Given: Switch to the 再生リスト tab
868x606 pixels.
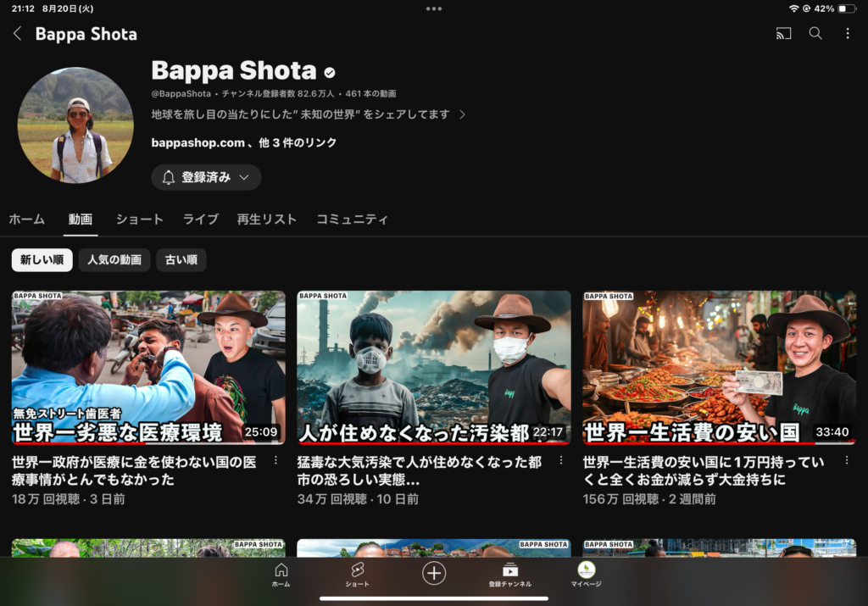Looking at the screenshot, I should coord(266,220).
